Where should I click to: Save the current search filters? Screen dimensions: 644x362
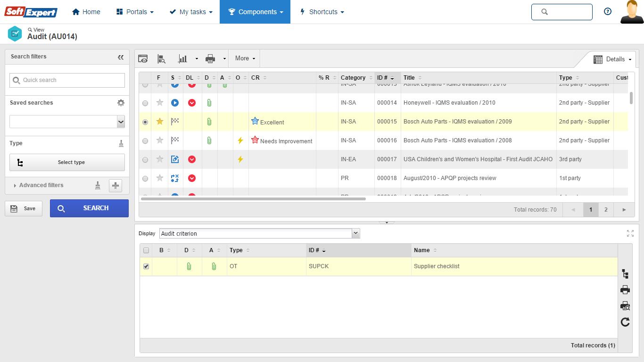[24, 208]
